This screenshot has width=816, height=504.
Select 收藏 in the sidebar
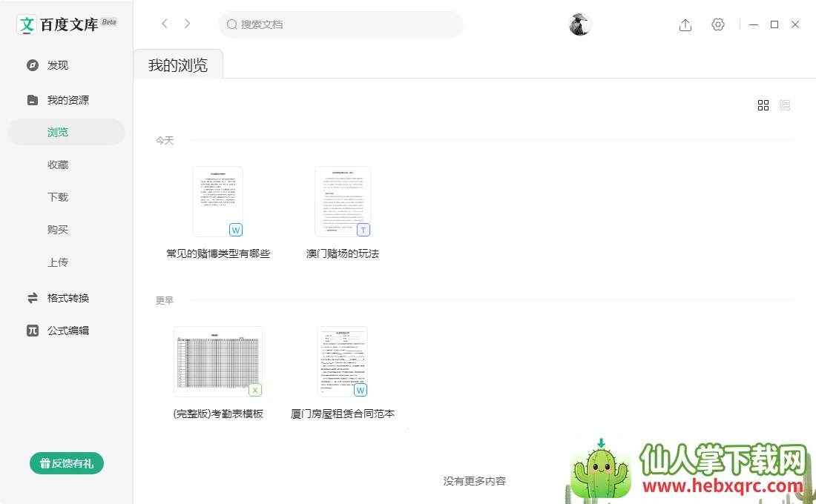tap(58, 165)
